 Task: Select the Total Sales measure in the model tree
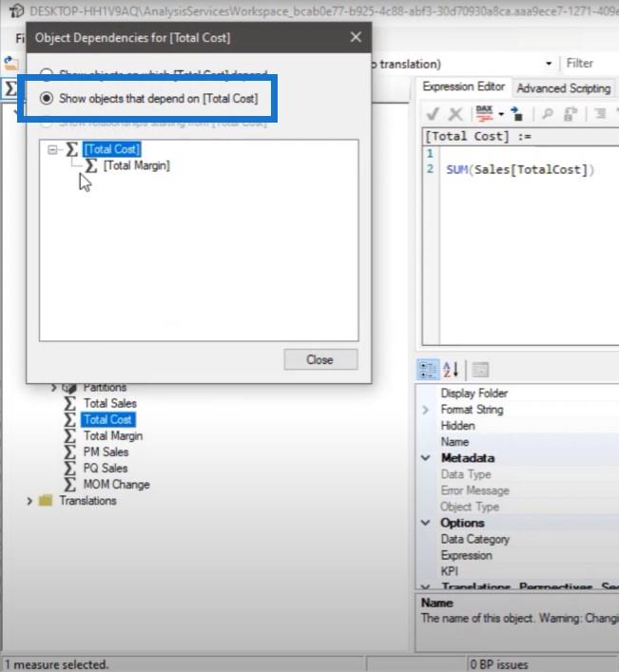click(109, 403)
